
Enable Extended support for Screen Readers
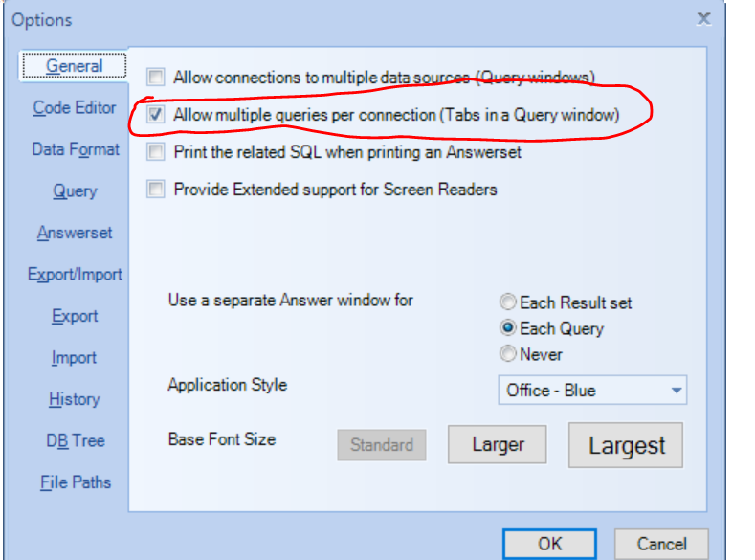(x=156, y=190)
